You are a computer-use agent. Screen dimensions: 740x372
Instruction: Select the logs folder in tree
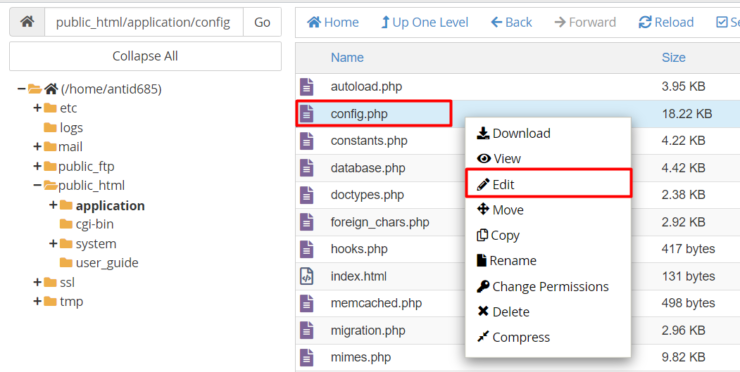click(71, 127)
